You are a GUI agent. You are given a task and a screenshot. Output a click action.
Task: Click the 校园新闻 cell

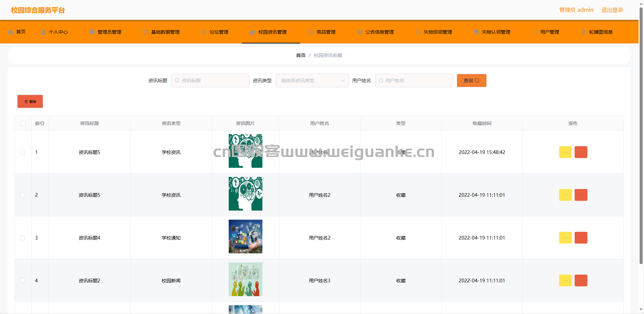click(171, 281)
